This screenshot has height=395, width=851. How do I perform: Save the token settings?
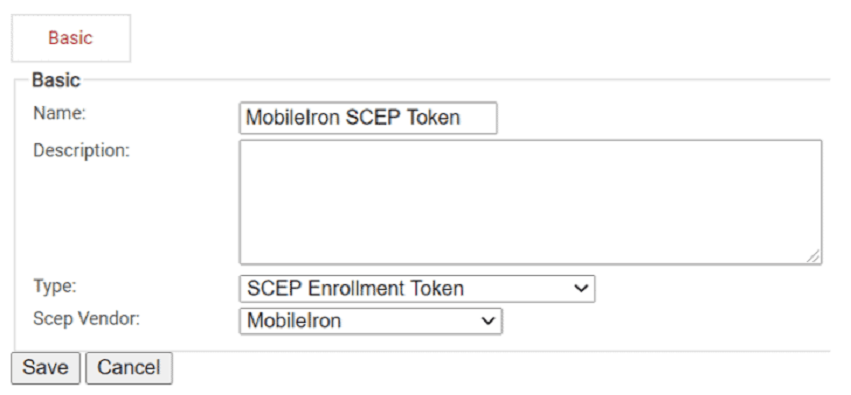[46, 368]
